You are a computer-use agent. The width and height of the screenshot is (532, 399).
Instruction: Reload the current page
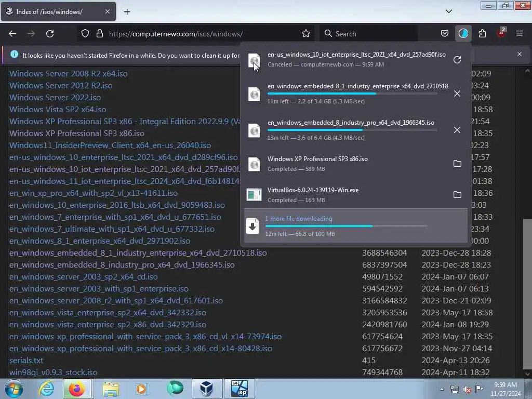(50, 34)
